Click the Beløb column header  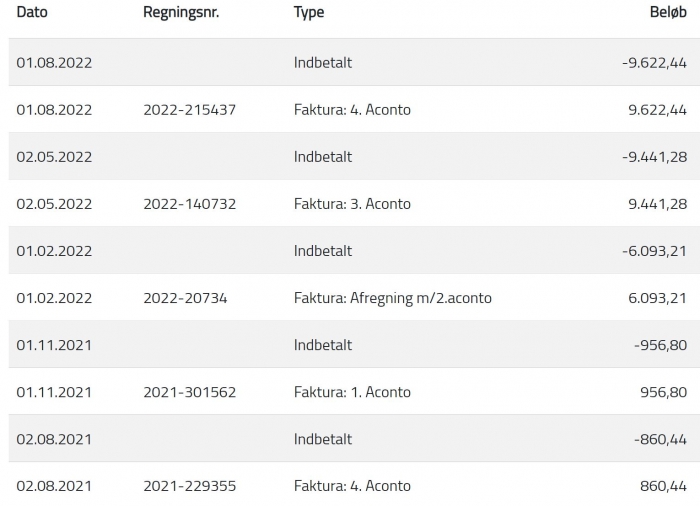(x=668, y=12)
